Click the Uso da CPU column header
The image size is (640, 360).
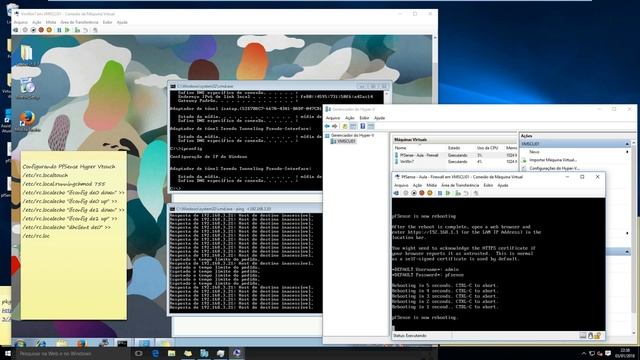pyautogui.click(x=487, y=148)
